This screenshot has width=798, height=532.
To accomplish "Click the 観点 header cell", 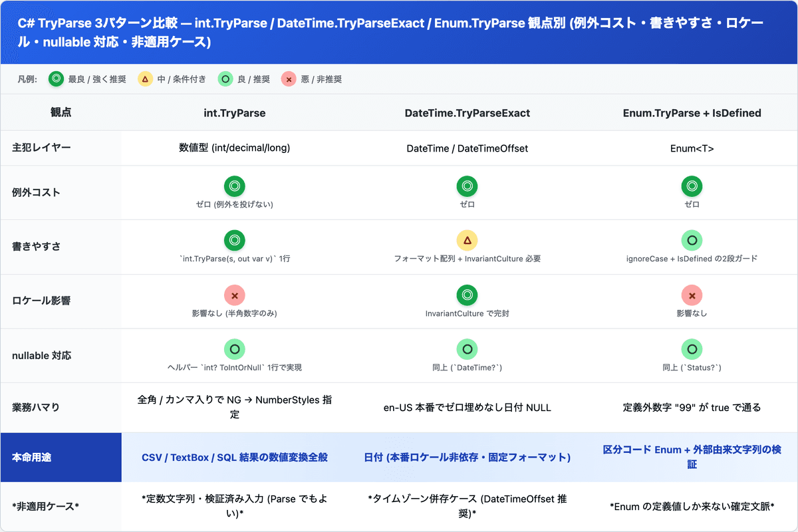I will [61, 112].
